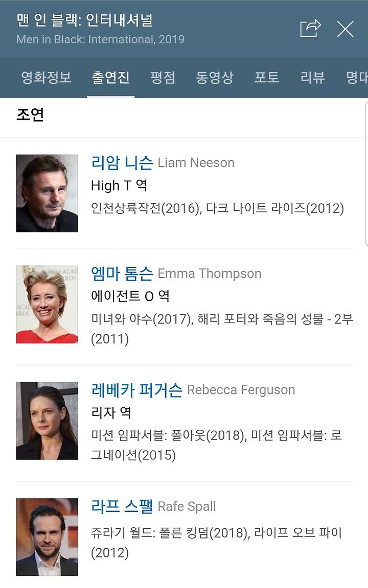
Task: Switch to the 평점 tab
Action: coord(163,78)
